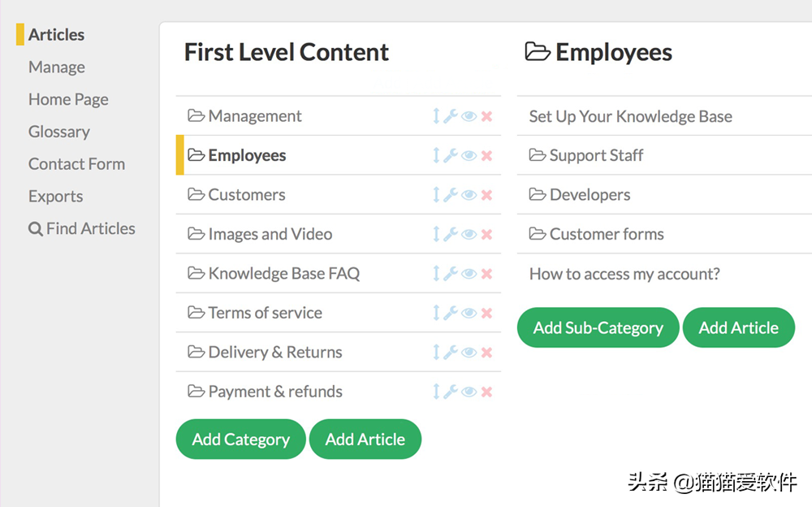
Task: Click reorder arrow for Terms of service
Action: [436, 313]
